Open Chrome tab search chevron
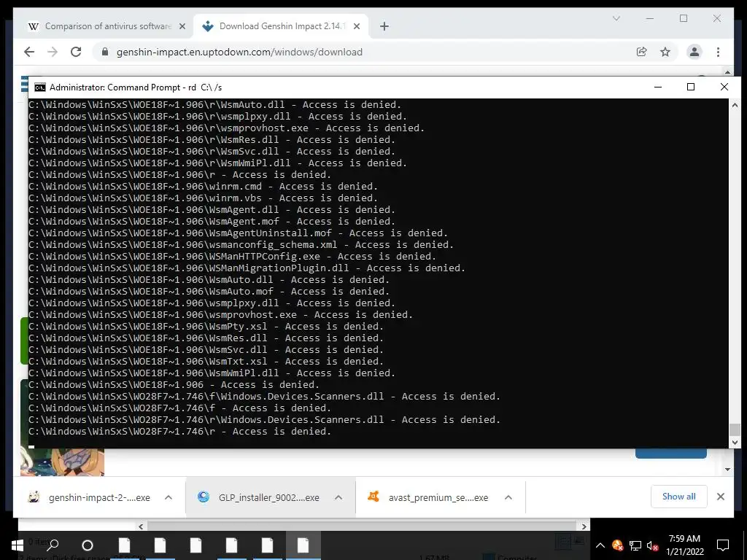Screen dimensions: 747x560 point(616,18)
